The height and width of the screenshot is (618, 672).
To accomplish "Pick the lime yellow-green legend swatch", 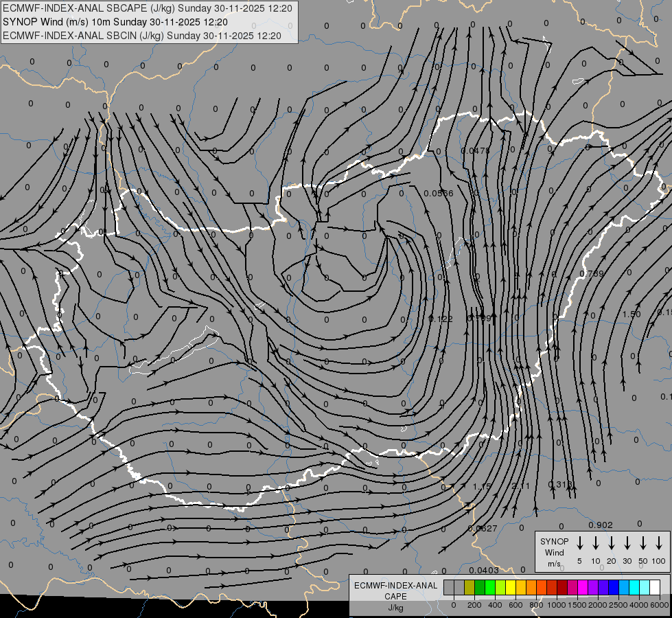I will click(500, 587).
